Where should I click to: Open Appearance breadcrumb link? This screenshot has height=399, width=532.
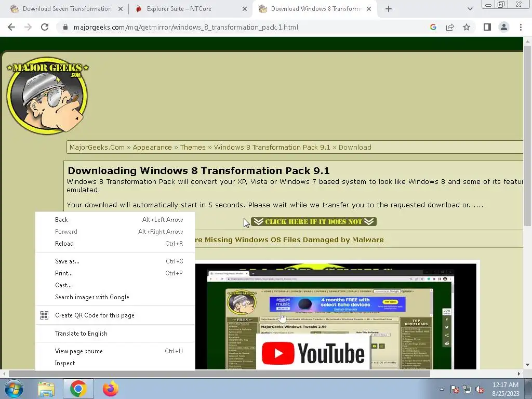(x=152, y=147)
